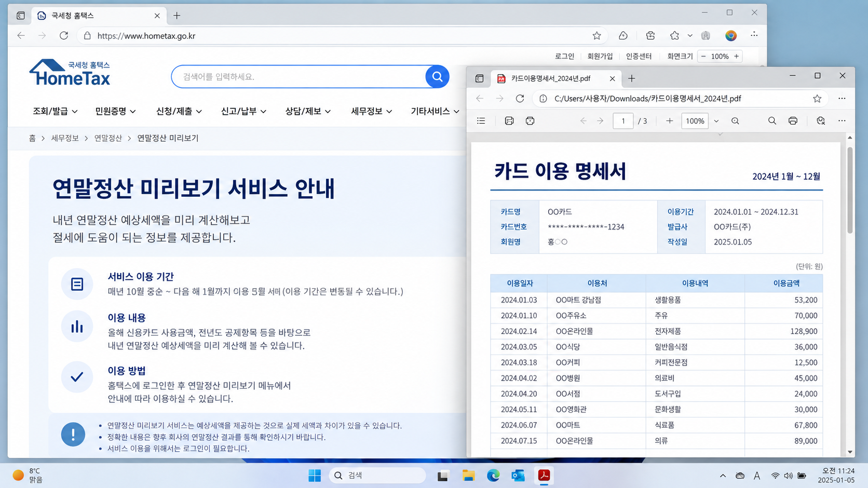Increase the HomeTax screen size with plus

click(736, 56)
